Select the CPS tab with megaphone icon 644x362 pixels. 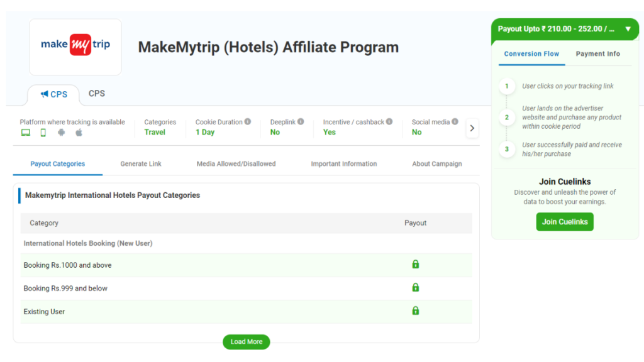click(54, 94)
